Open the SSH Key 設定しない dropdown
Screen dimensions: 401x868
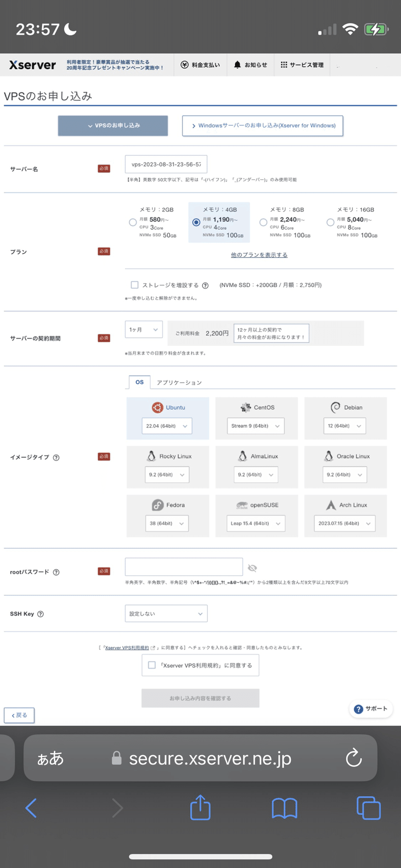coord(166,613)
